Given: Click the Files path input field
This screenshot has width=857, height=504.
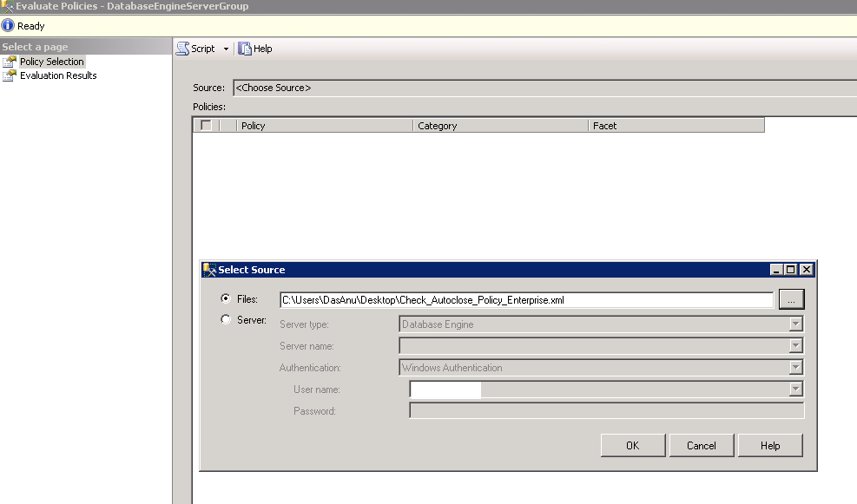Looking at the screenshot, I should (x=525, y=299).
